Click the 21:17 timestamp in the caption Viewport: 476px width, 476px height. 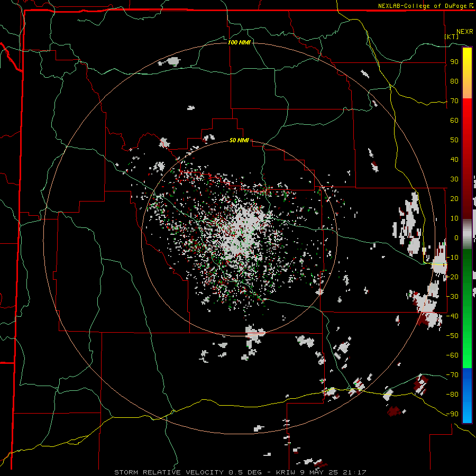[354, 472]
